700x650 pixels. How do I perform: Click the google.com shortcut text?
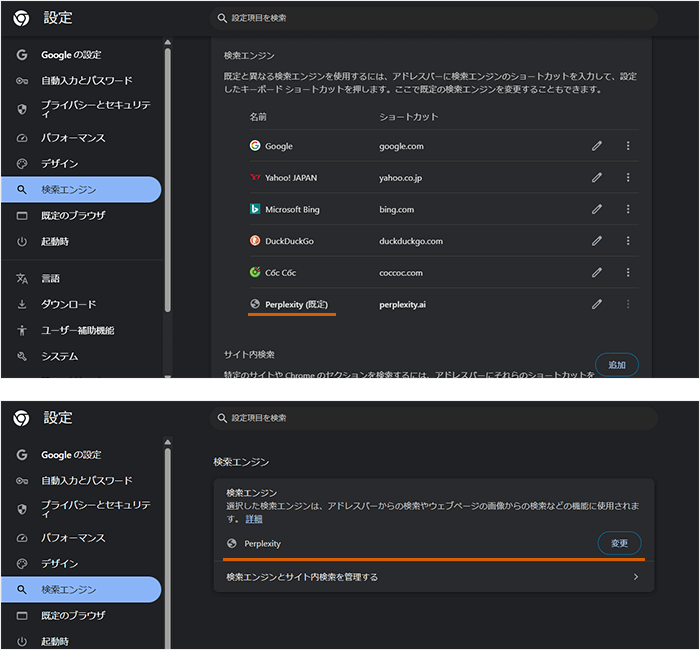(x=401, y=146)
